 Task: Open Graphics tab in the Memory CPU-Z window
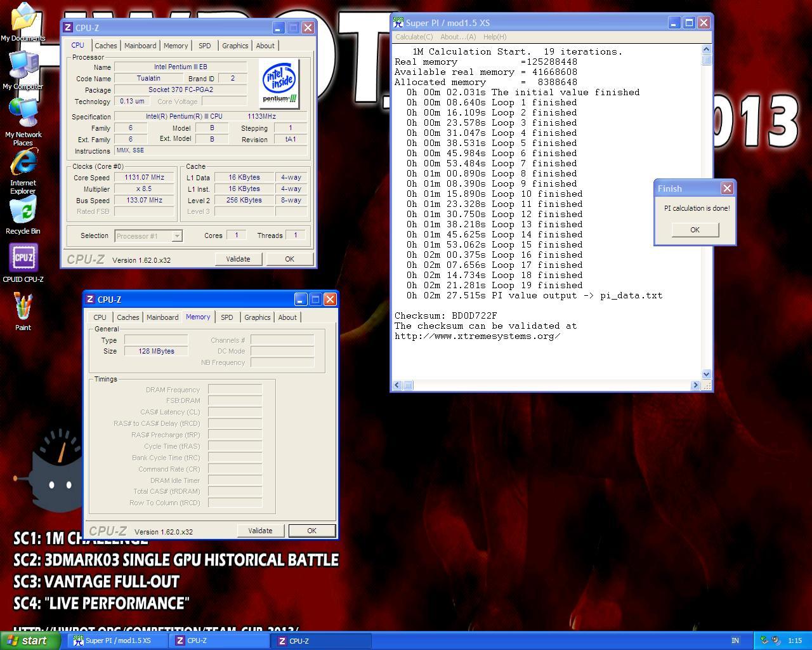pyautogui.click(x=257, y=317)
